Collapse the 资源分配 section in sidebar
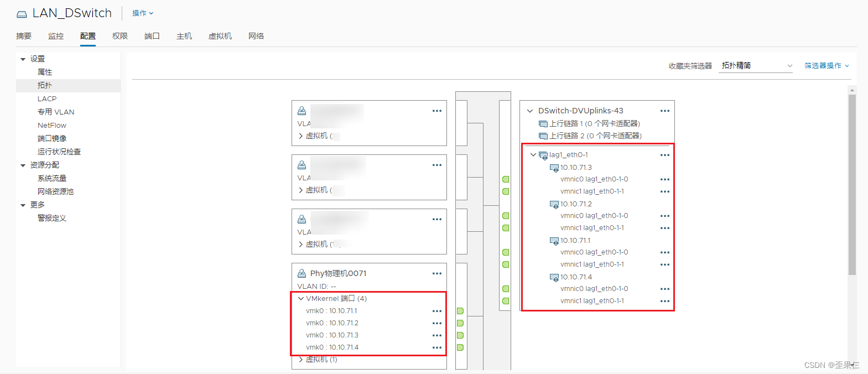Screen dimensions: 868x374 (x=23, y=165)
